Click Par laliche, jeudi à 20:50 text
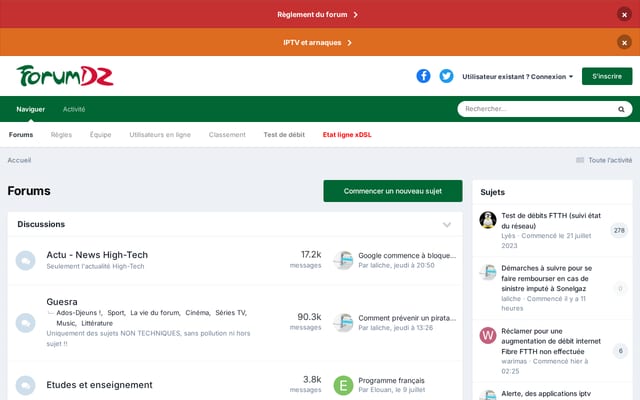640x400 pixels. 396,265
